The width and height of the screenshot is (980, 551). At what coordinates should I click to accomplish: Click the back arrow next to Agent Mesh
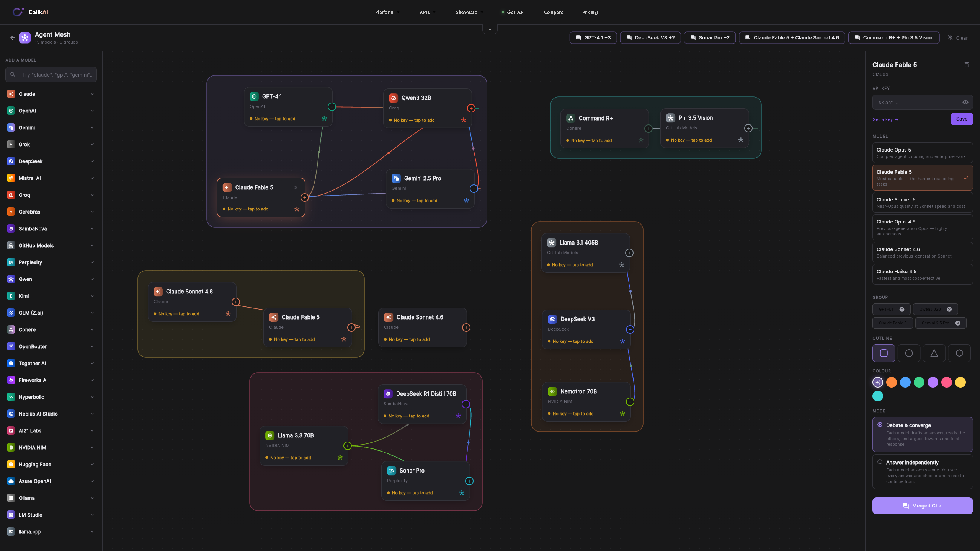[x=12, y=37]
